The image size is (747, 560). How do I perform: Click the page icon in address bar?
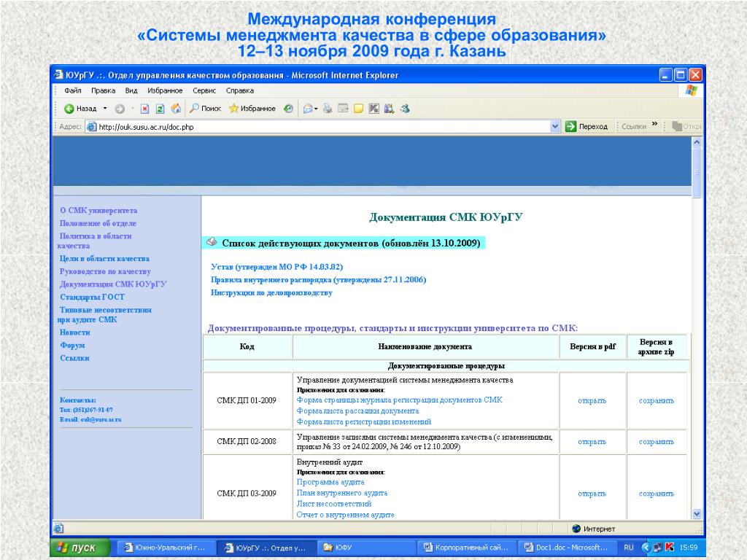pyautogui.click(x=91, y=127)
